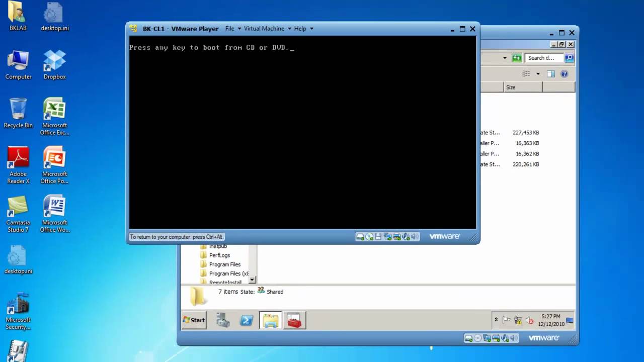
Task: Toggle the preview pane in Explorer
Action: point(551,74)
